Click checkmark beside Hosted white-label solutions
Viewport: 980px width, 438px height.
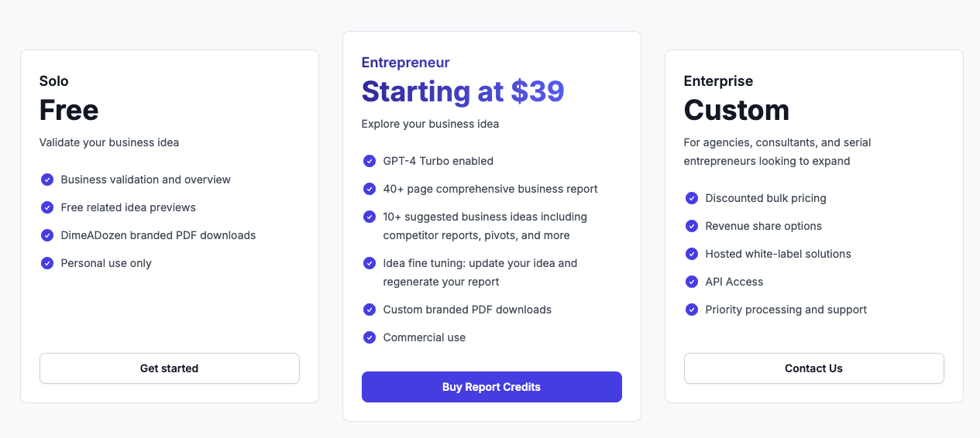692,254
